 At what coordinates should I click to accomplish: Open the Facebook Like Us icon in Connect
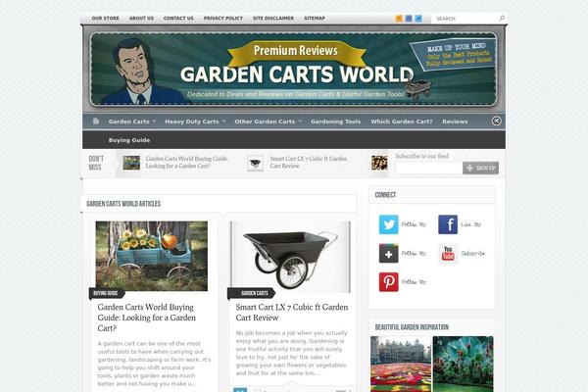tap(448, 224)
